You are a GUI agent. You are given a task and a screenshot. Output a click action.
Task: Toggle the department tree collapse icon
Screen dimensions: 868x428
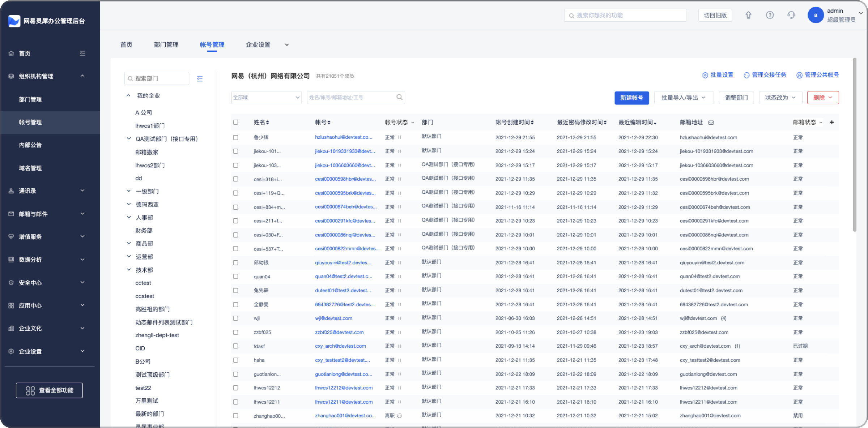tap(200, 78)
